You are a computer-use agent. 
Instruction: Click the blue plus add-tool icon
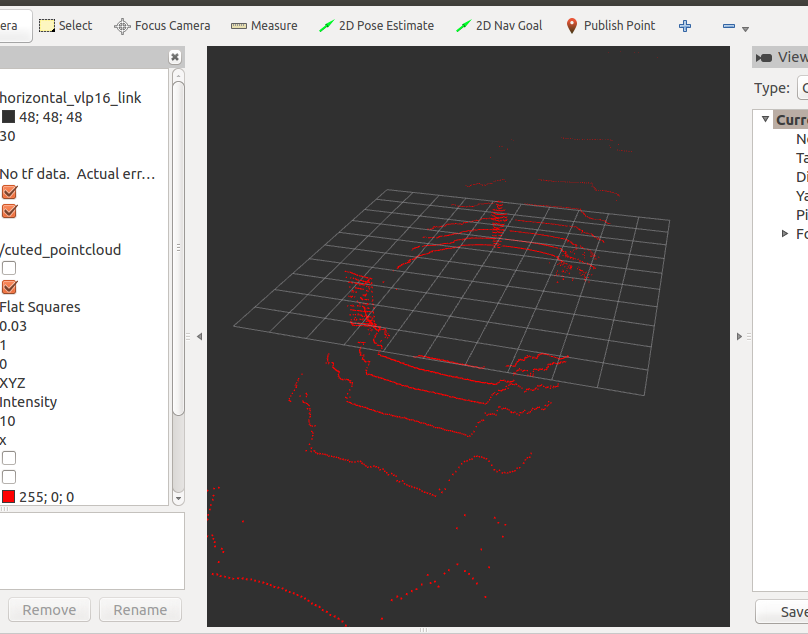tap(685, 26)
